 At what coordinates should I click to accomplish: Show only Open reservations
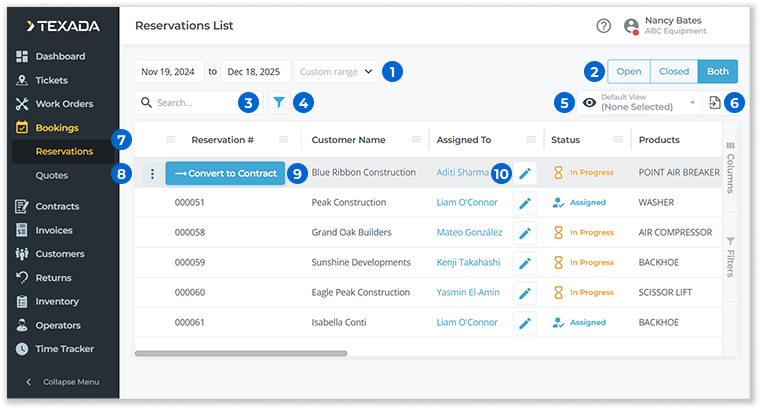click(628, 71)
